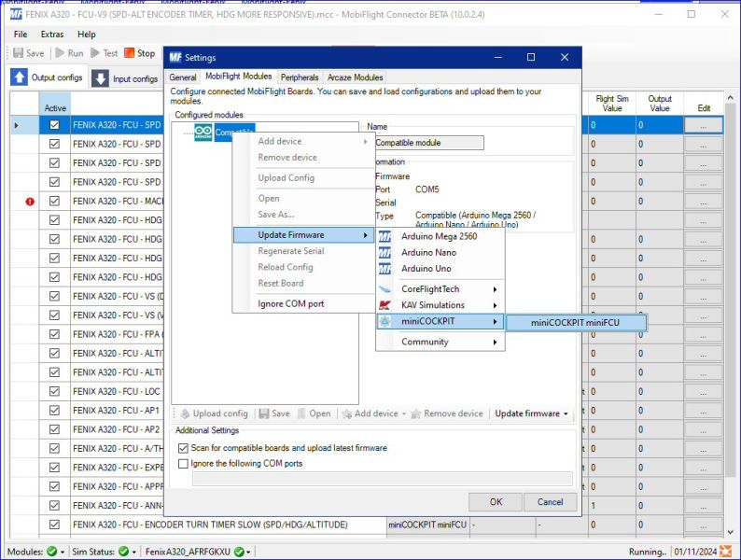This screenshot has height=560, width=741.
Task: Toggle Scan for compatible boards checkbox
Action: [x=183, y=447]
